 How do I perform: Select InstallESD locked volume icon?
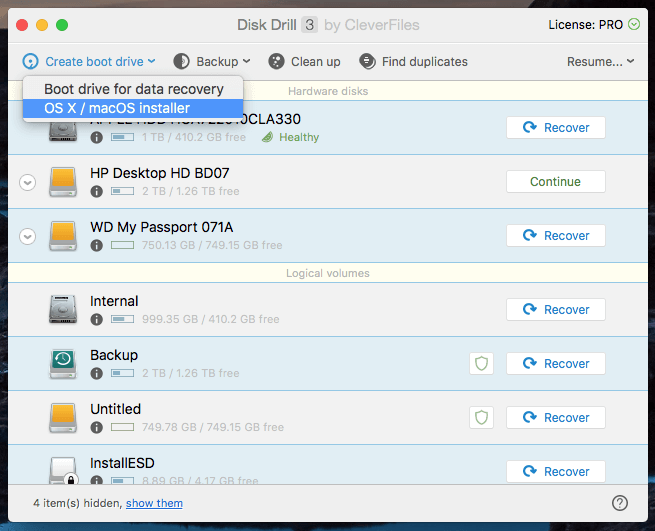[63, 470]
